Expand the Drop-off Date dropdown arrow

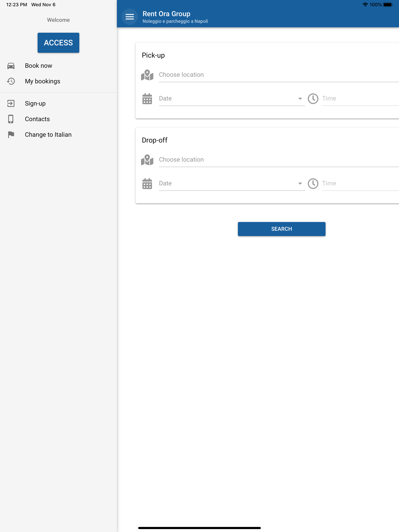pyautogui.click(x=300, y=183)
